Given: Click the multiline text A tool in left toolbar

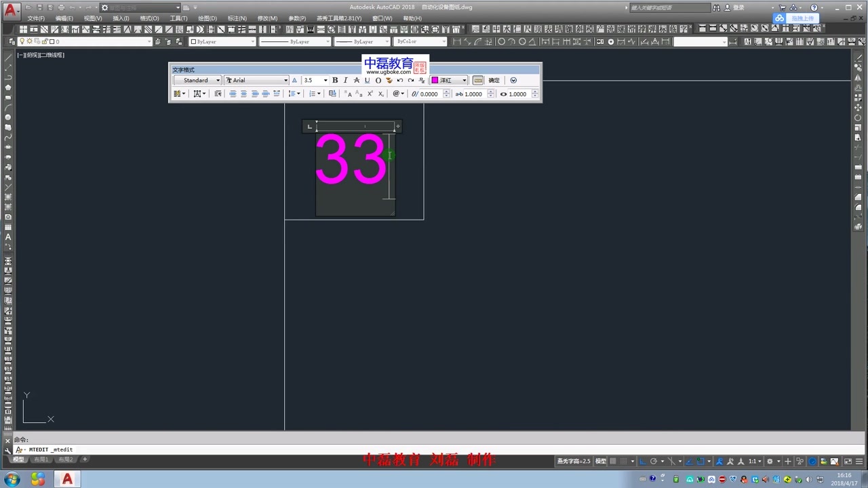Looking at the screenshot, I should click(x=8, y=237).
